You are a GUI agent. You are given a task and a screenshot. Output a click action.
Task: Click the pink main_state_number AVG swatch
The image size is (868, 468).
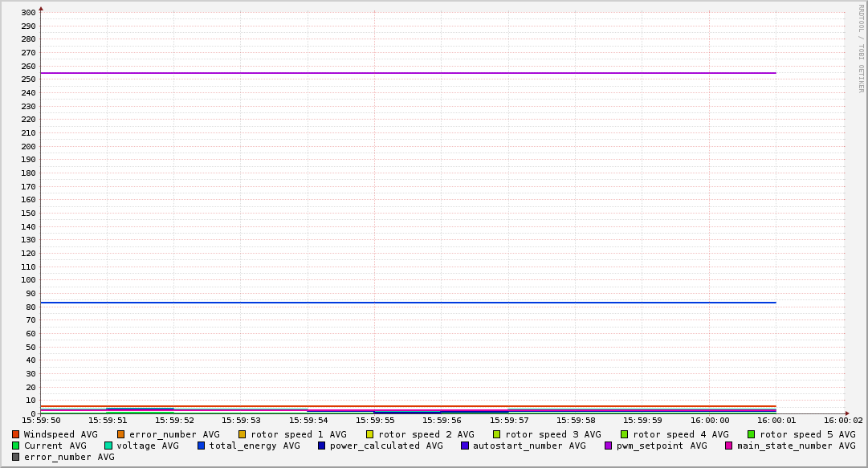click(729, 446)
